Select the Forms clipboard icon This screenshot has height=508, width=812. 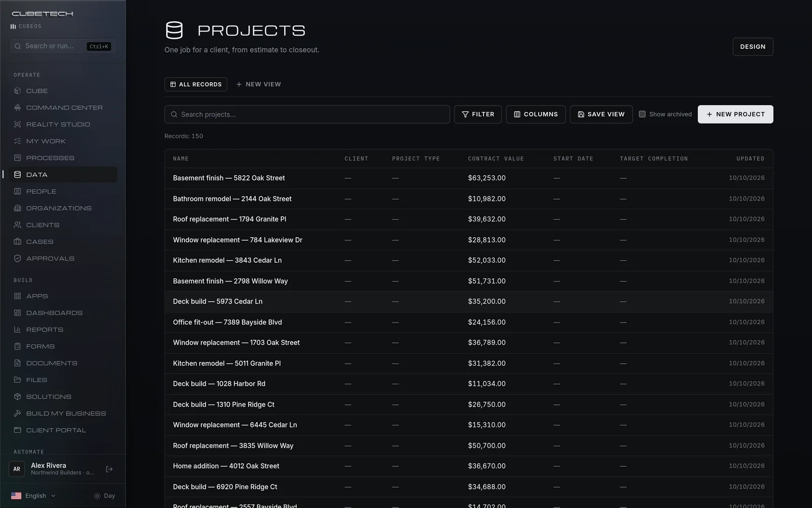17,346
